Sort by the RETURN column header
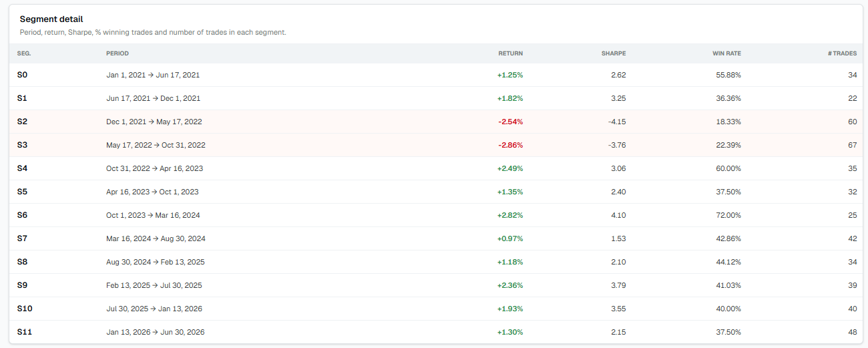 (510, 53)
